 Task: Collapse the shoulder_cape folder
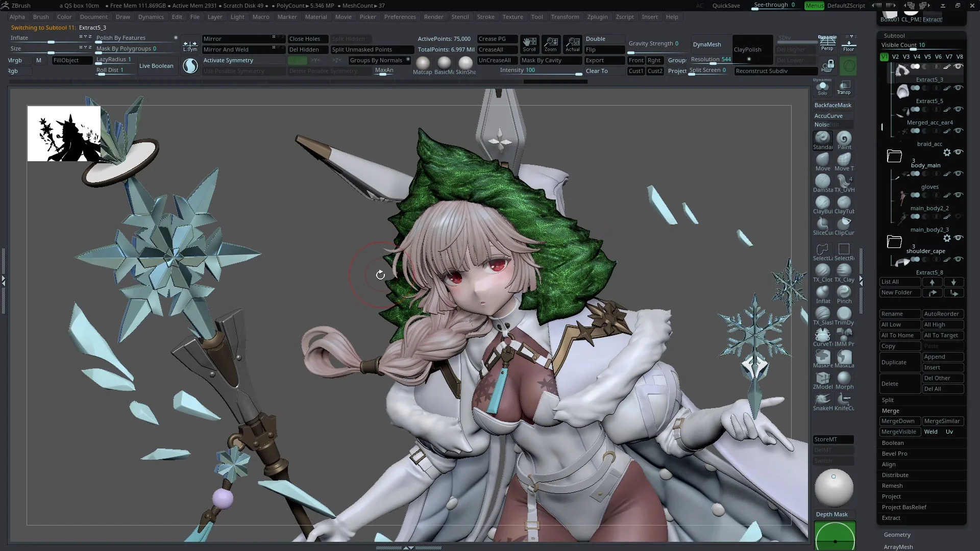pyautogui.click(x=894, y=242)
